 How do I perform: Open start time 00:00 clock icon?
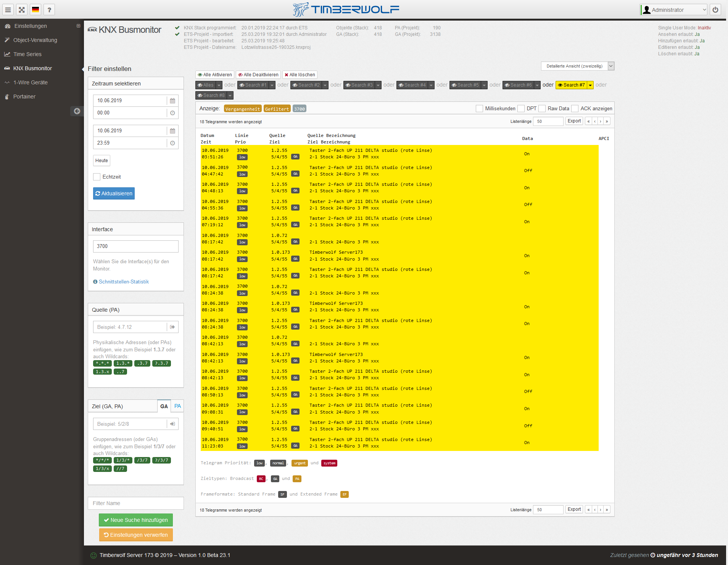coord(172,113)
